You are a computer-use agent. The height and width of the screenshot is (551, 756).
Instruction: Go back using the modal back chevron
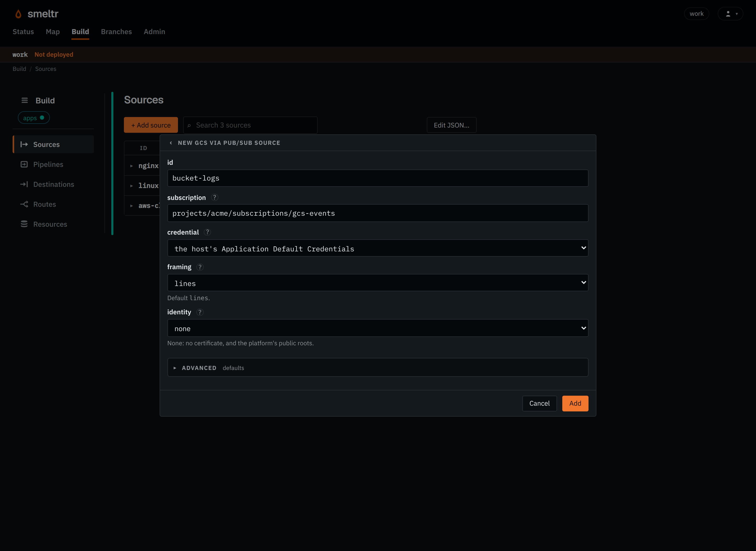tap(171, 143)
